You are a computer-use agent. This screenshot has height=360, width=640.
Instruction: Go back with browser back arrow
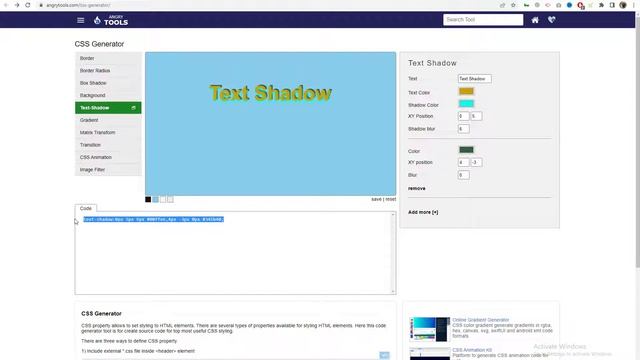coord(6,5)
